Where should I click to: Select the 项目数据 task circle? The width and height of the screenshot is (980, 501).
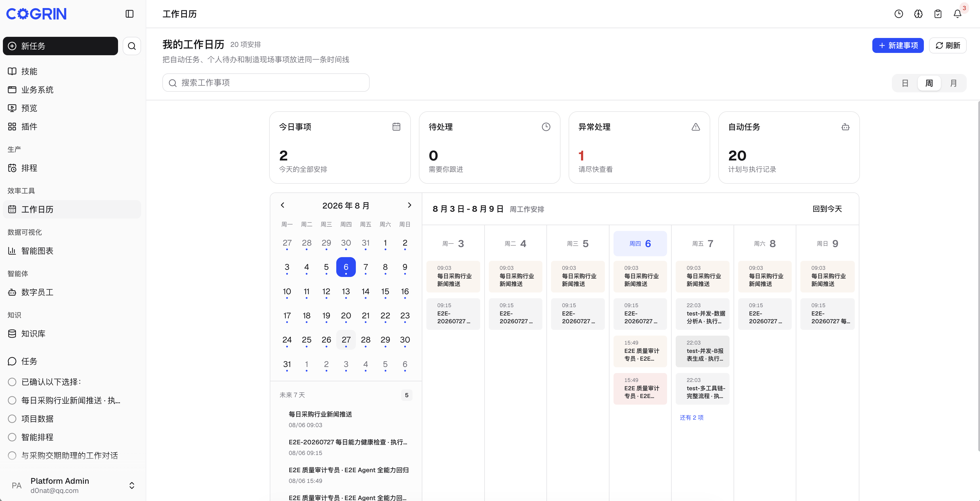pyautogui.click(x=12, y=418)
